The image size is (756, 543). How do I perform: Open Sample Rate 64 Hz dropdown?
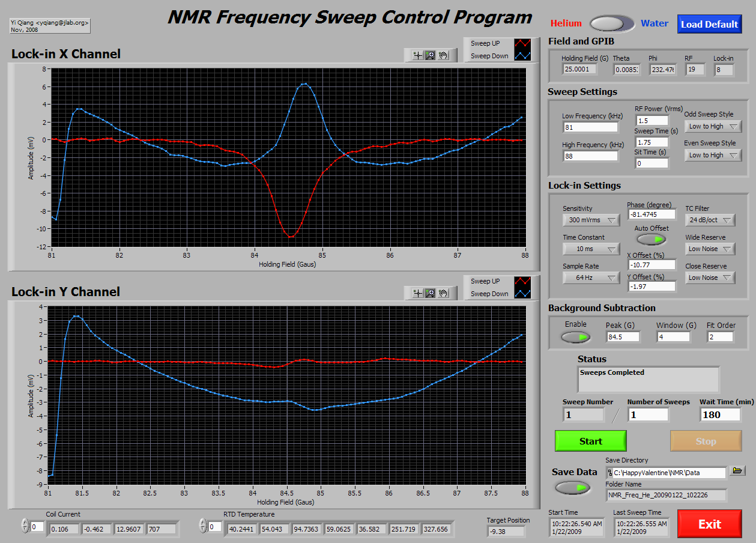click(x=591, y=278)
